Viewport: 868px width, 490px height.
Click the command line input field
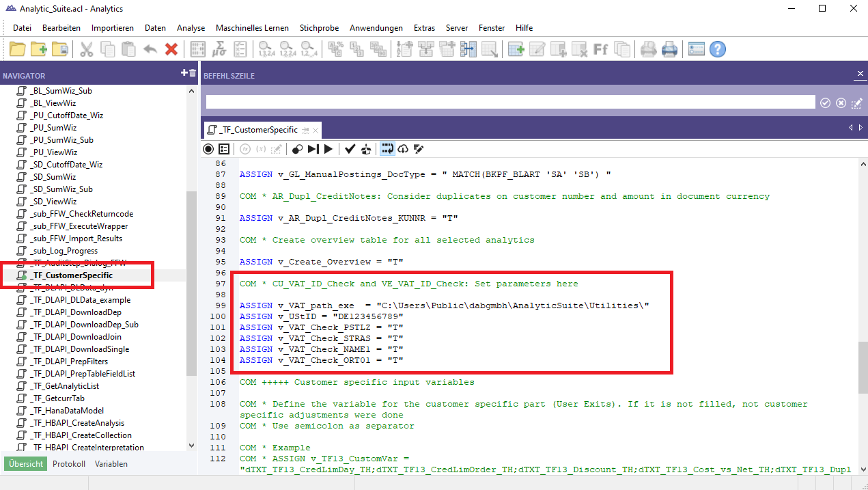[510, 103]
